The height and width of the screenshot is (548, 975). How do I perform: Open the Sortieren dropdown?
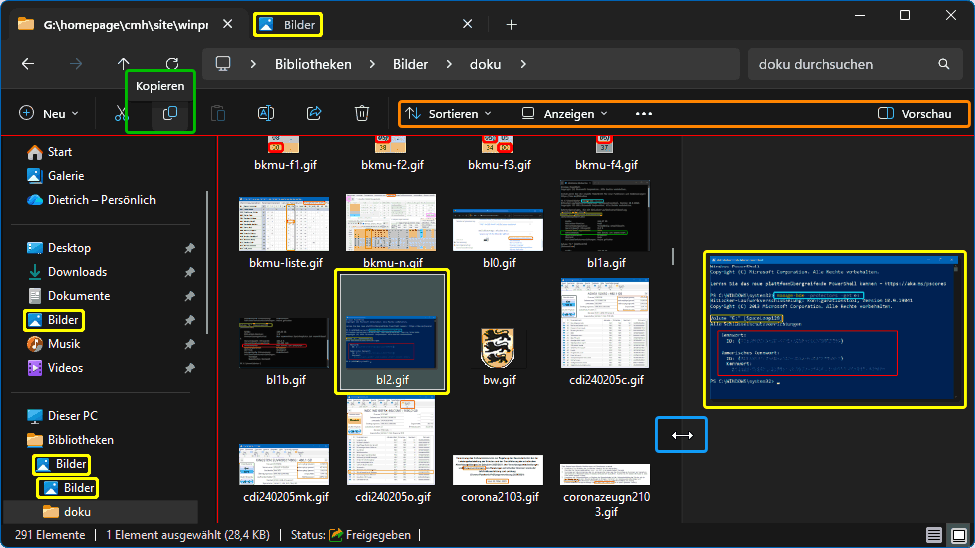tap(449, 114)
